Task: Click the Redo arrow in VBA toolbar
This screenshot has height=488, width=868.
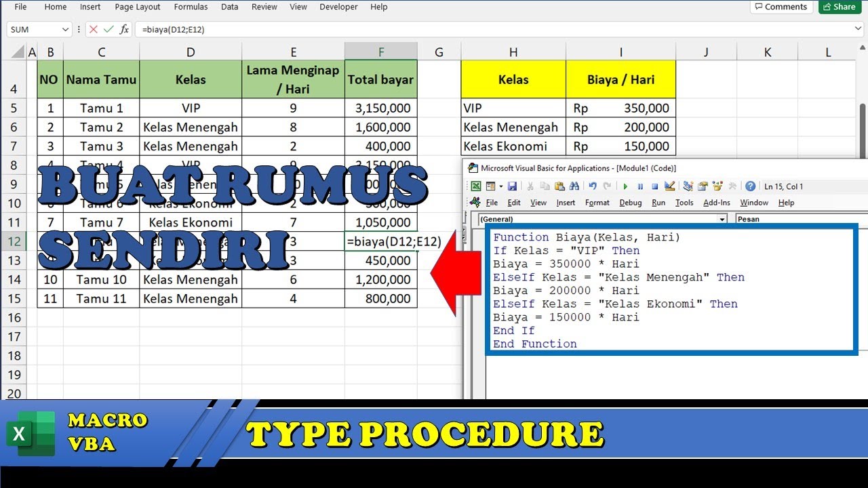Action: [x=607, y=186]
